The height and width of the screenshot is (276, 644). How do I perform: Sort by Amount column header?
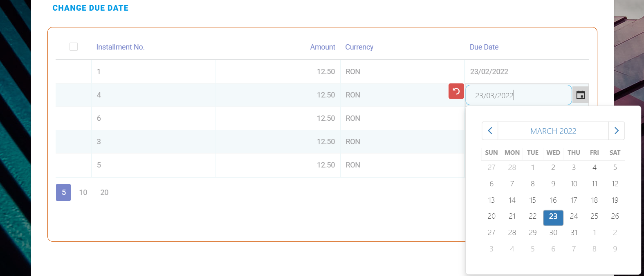pyautogui.click(x=322, y=47)
